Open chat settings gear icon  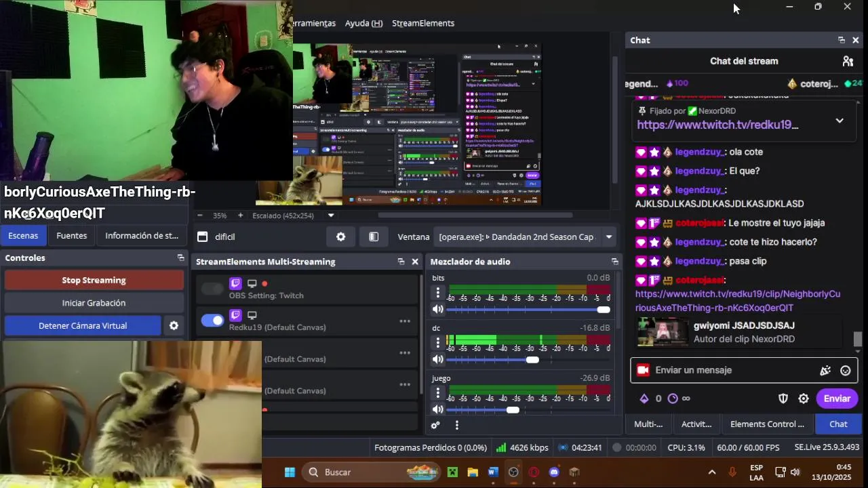tap(804, 399)
